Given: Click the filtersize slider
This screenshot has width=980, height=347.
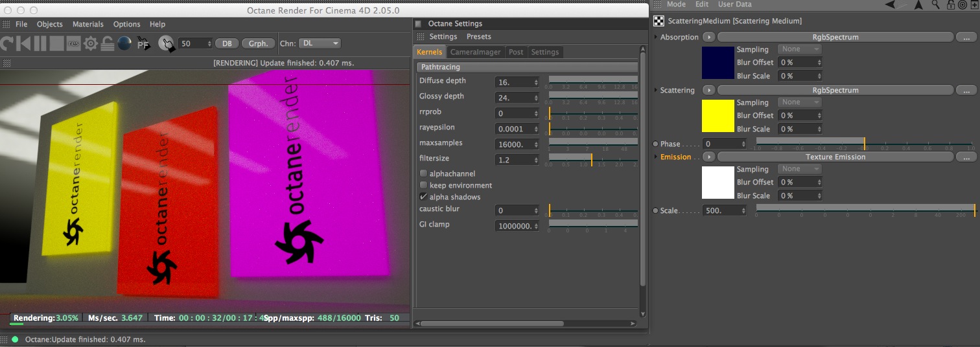Looking at the screenshot, I should click(x=593, y=159).
